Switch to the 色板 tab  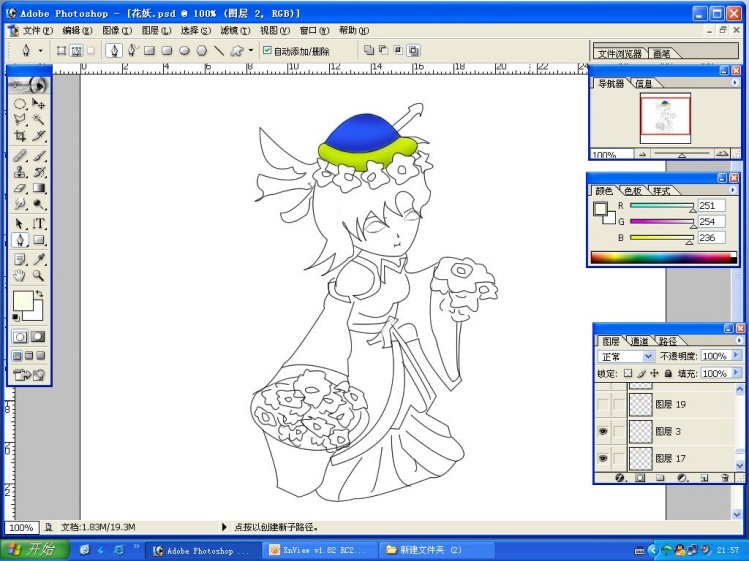(633, 191)
